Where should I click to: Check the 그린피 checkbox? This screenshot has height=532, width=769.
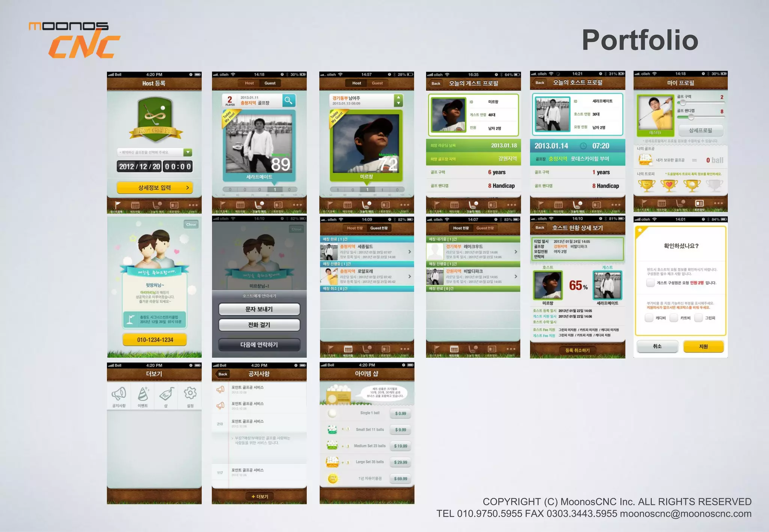698,318
